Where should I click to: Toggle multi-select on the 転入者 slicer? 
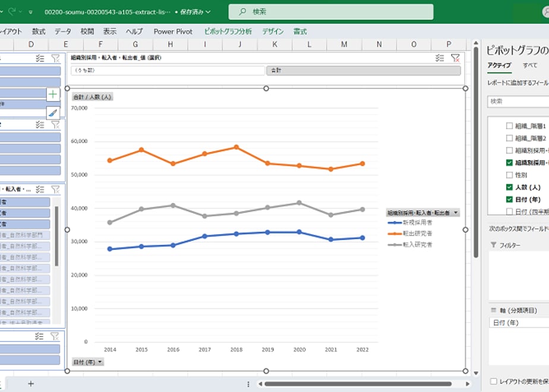[40, 189]
